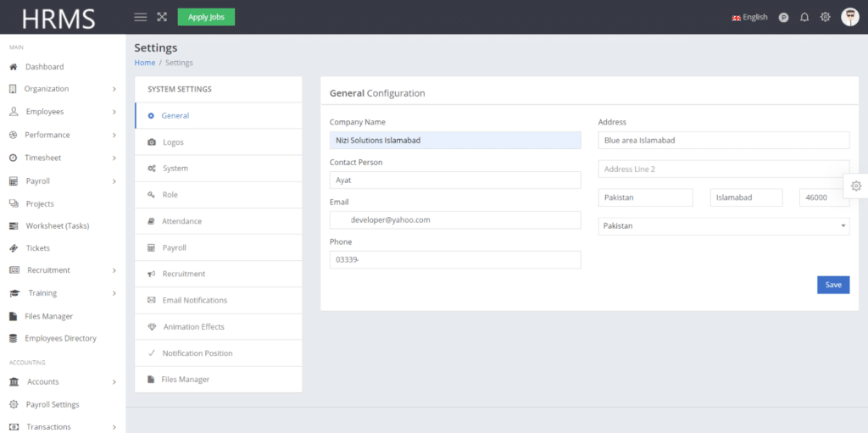Click the Accounts bank icon
This screenshot has width=868, height=433.
pyautogui.click(x=14, y=381)
